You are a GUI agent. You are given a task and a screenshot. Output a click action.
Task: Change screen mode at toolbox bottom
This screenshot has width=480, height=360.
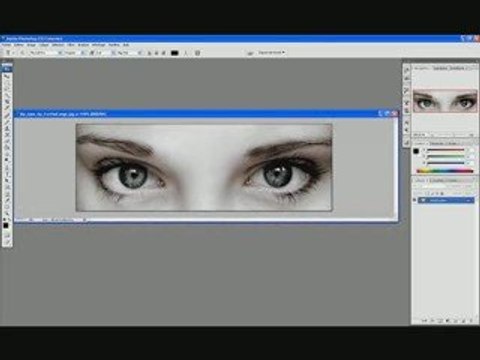[7, 242]
